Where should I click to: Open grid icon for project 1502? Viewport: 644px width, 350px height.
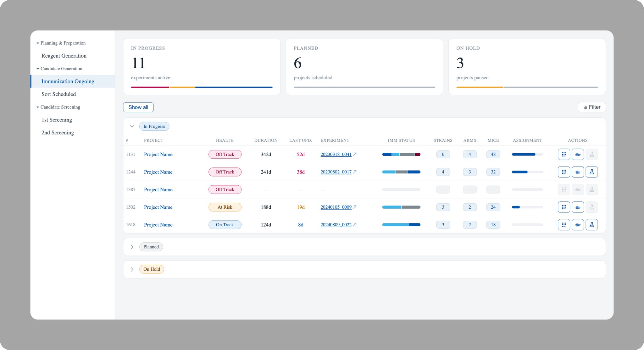[x=564, y=207]
